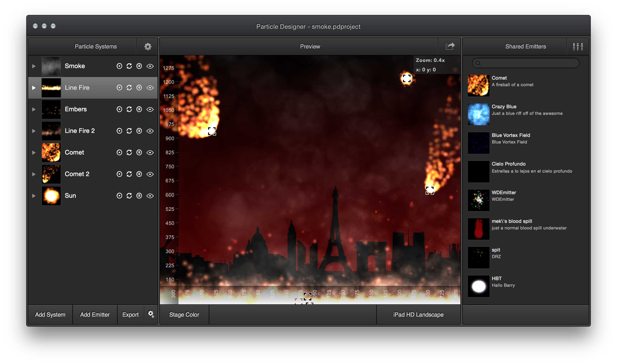Expand the Comet system row

point(34,152)
